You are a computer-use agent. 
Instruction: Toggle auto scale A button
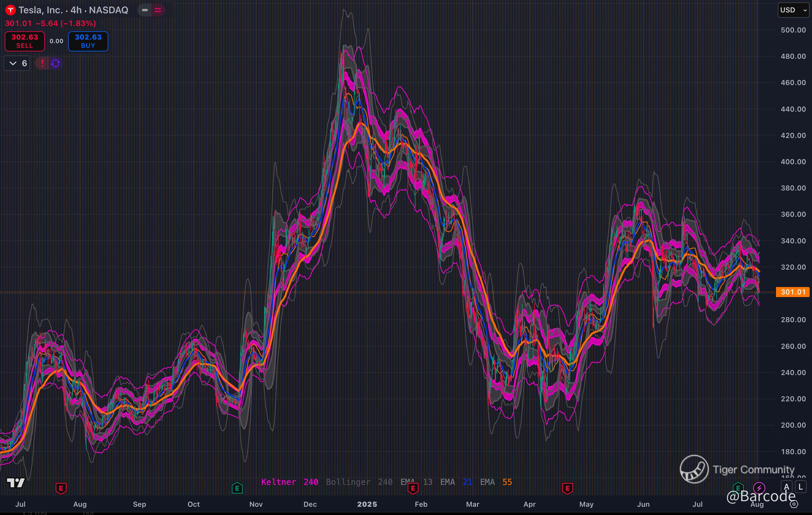[x=786, y=487]
